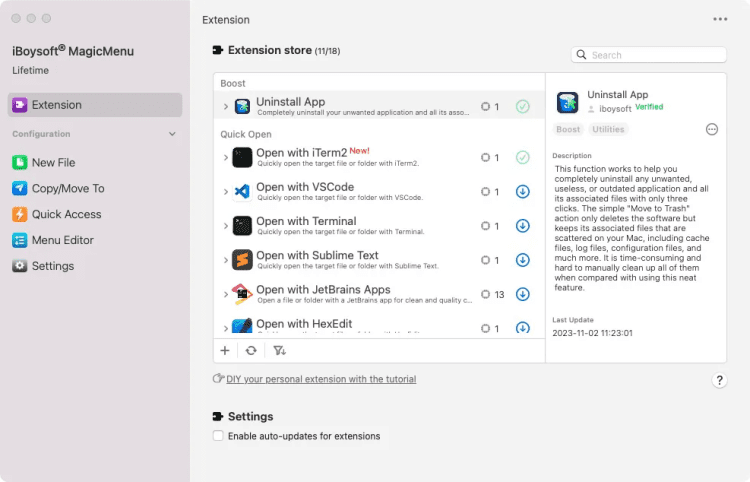Click the Terminal app icon in list

pyautogui.click(x=242, y=226)
